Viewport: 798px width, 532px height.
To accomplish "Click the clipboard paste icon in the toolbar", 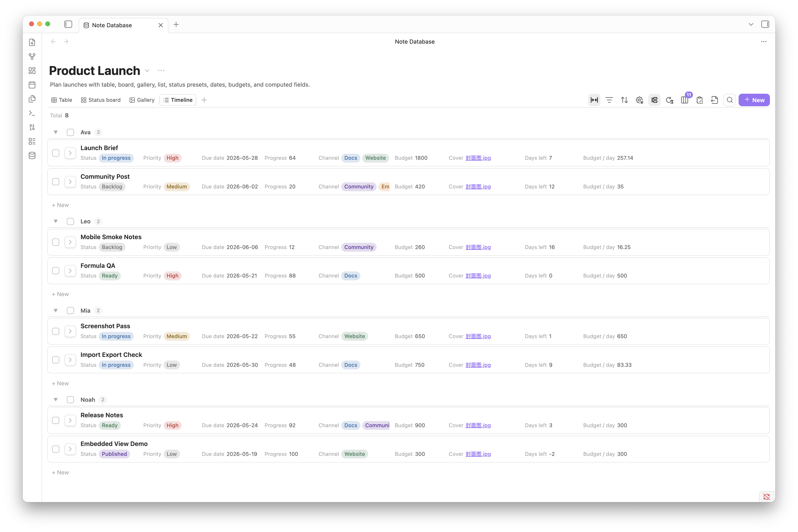I will click(700, 100).
